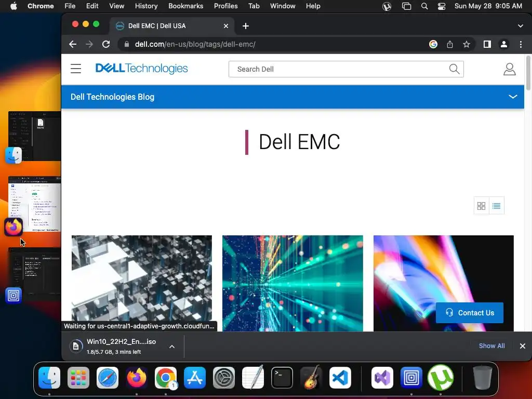The image size is (532, 399).
Task: Open Finder from the Dock
Action: pos(49,378)
